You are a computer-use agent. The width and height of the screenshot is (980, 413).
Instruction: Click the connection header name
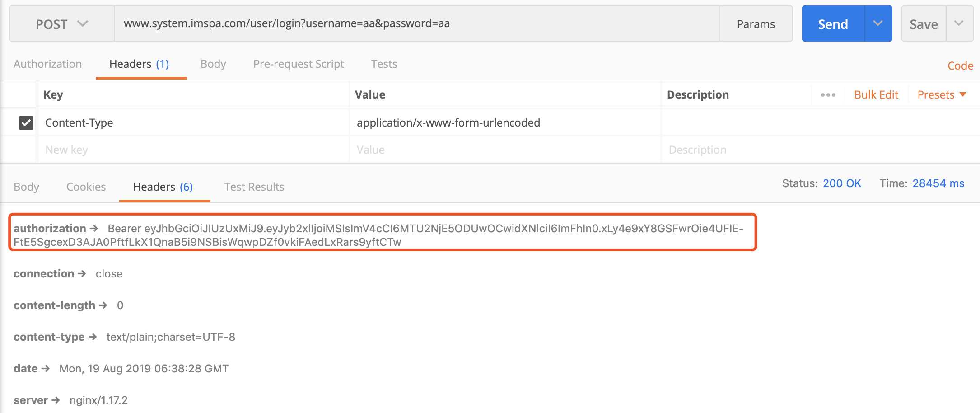pyautogui.click(x=44, y=274)
